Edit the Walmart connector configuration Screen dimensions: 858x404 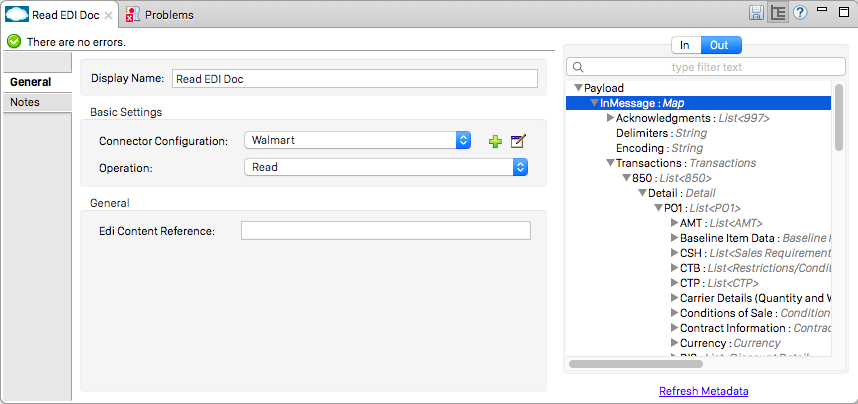[518, 141]
